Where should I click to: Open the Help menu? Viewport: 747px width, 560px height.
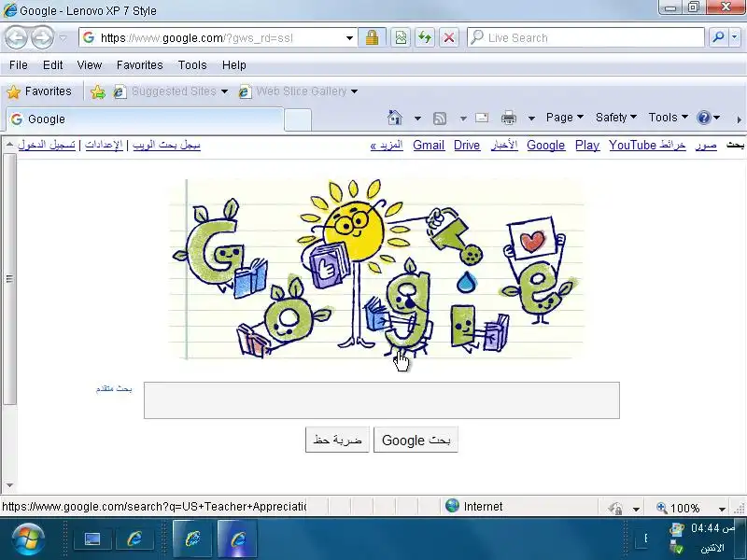(x=234, y=65)
